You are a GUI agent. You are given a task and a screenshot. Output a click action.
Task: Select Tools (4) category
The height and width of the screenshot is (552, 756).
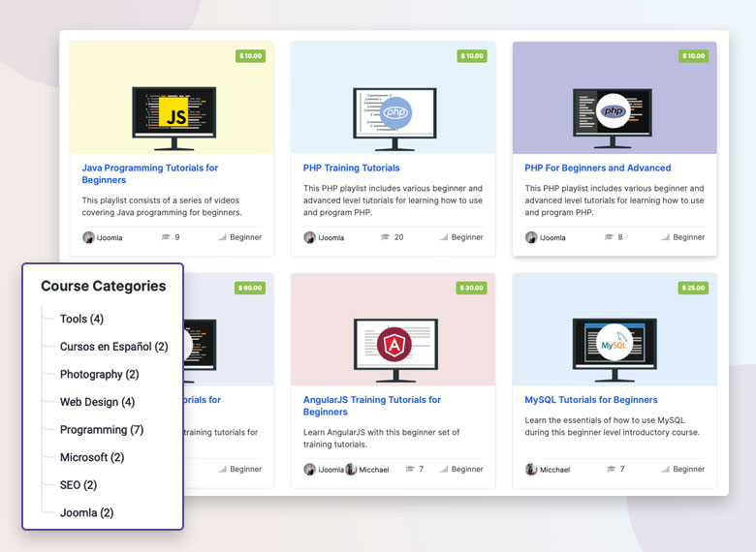81,319
